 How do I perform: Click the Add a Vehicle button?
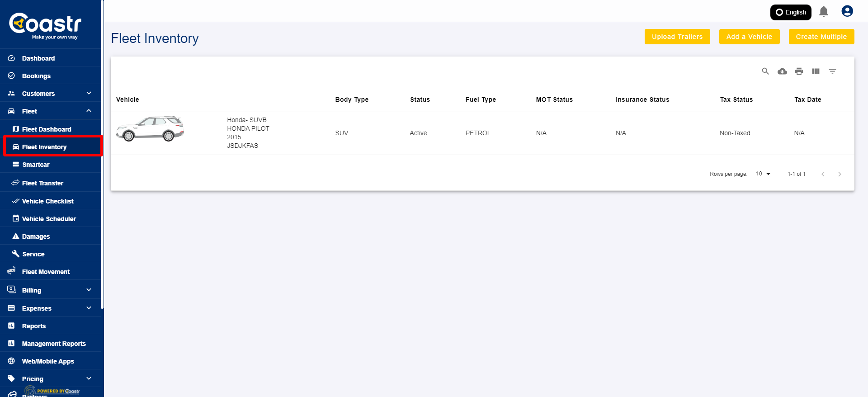[x=749, y=37]
